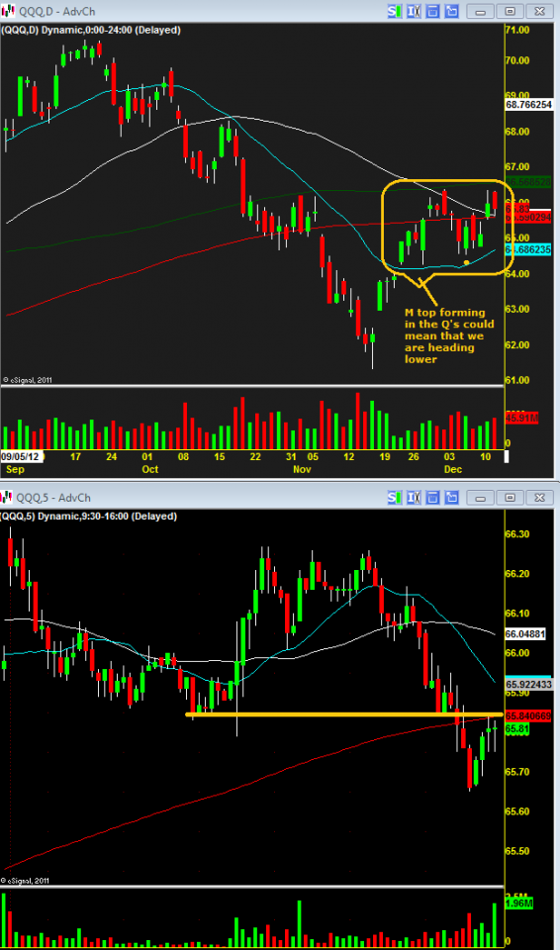Maximize the QQQ,5 chart window
Screen dimensions: 560x950
510,498
